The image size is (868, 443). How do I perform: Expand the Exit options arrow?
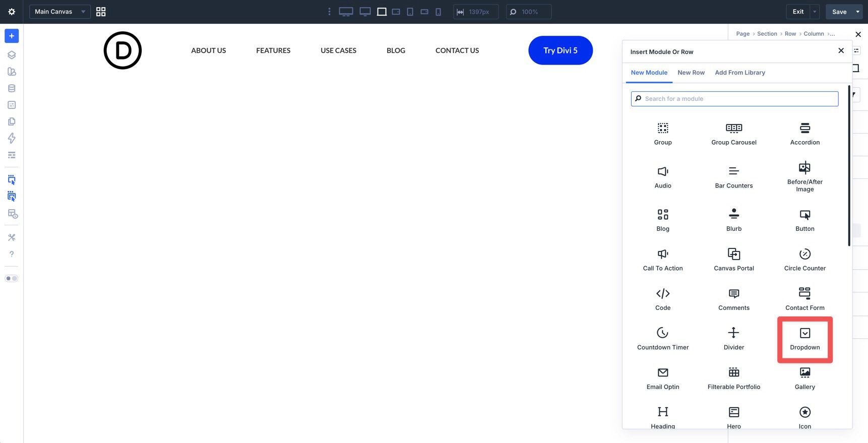pyautogui.click(x=815, y=12)
